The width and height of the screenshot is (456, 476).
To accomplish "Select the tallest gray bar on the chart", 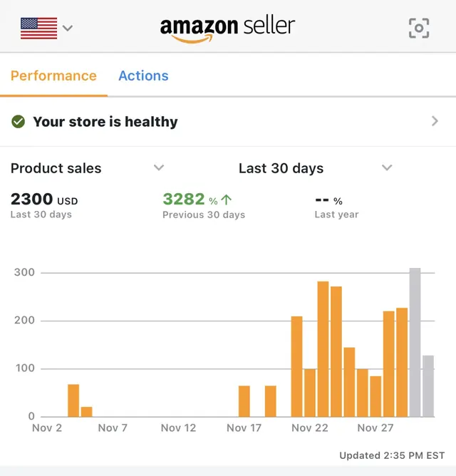I will (x=415, y=342).
